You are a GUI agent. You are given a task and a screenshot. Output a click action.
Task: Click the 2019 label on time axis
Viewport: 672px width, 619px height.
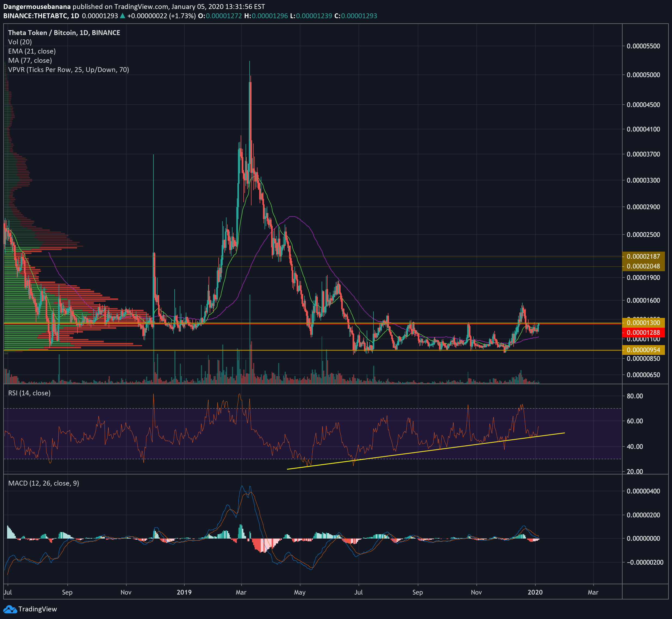(x=184, y=592)
